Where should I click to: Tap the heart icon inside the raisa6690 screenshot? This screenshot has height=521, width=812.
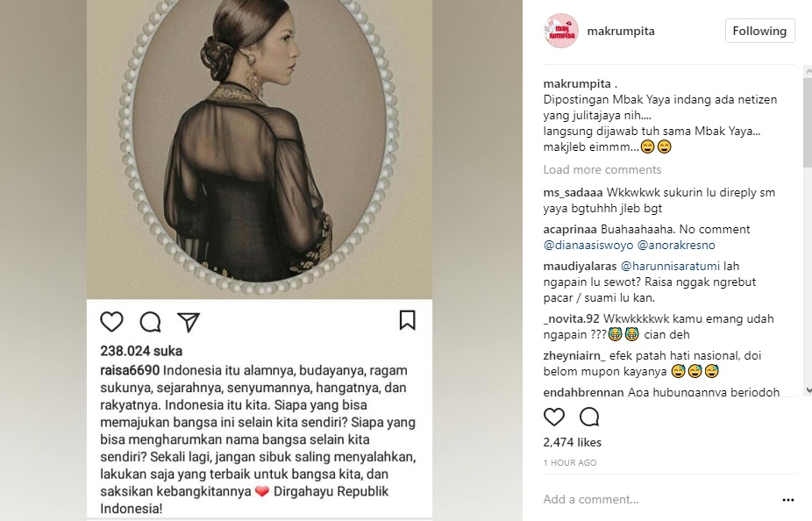(112, 322)
